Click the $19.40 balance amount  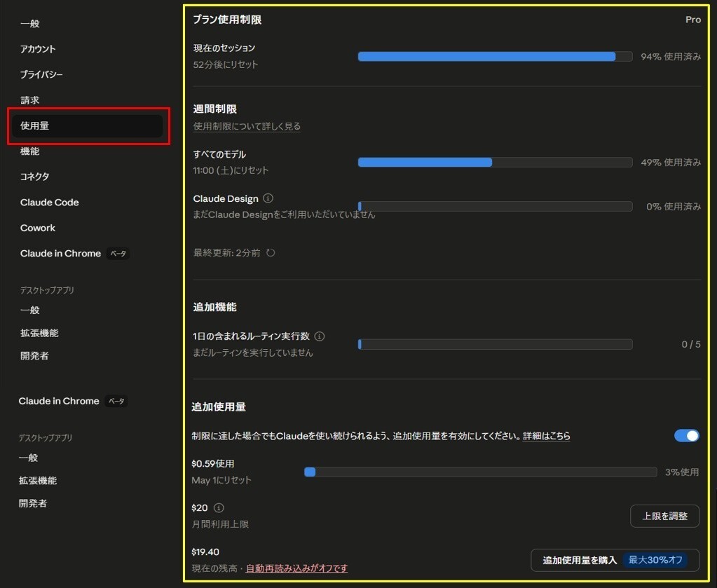click(205, 552)
